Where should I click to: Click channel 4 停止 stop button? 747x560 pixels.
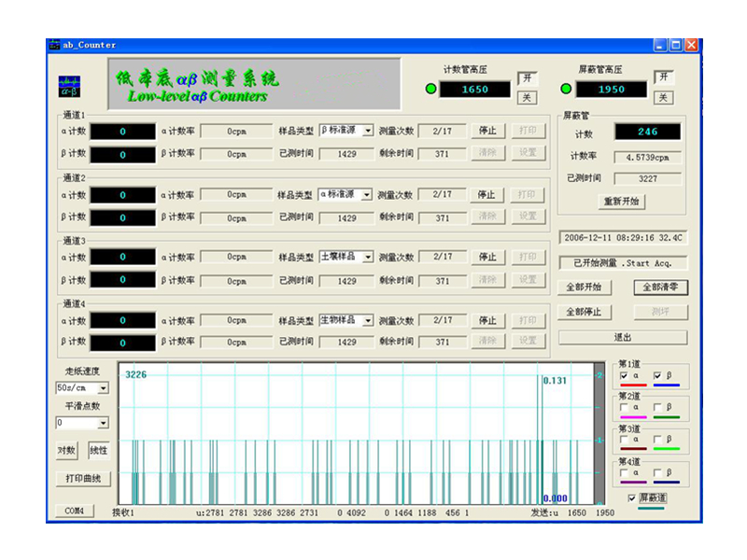pos(487,321)
